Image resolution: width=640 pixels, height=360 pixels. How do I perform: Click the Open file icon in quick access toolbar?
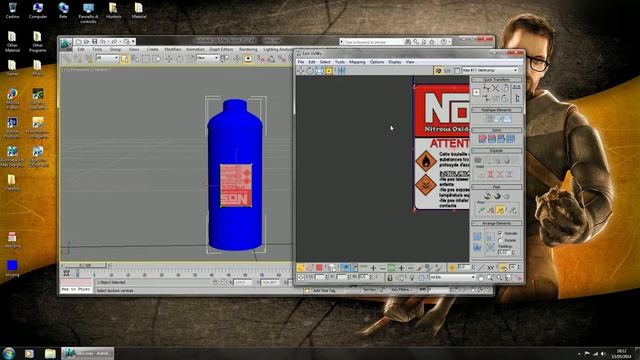point(87,41)
